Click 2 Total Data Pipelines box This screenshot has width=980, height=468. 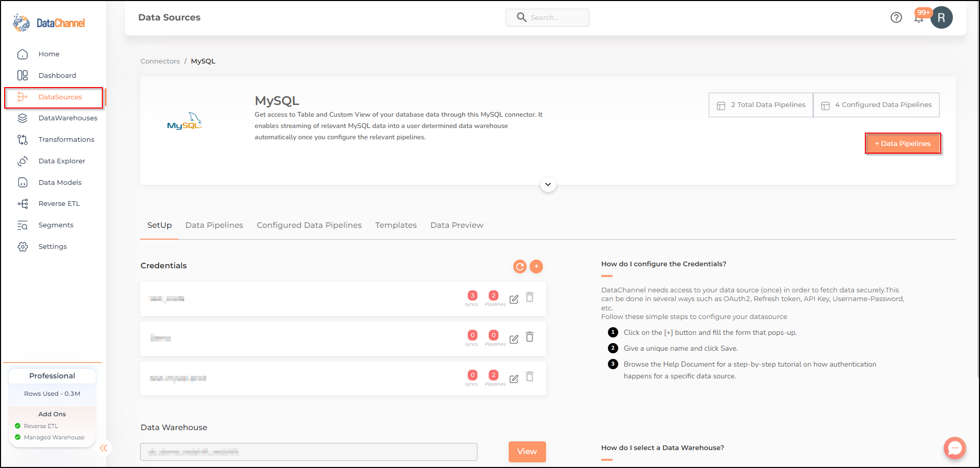(x=761, y=105)
